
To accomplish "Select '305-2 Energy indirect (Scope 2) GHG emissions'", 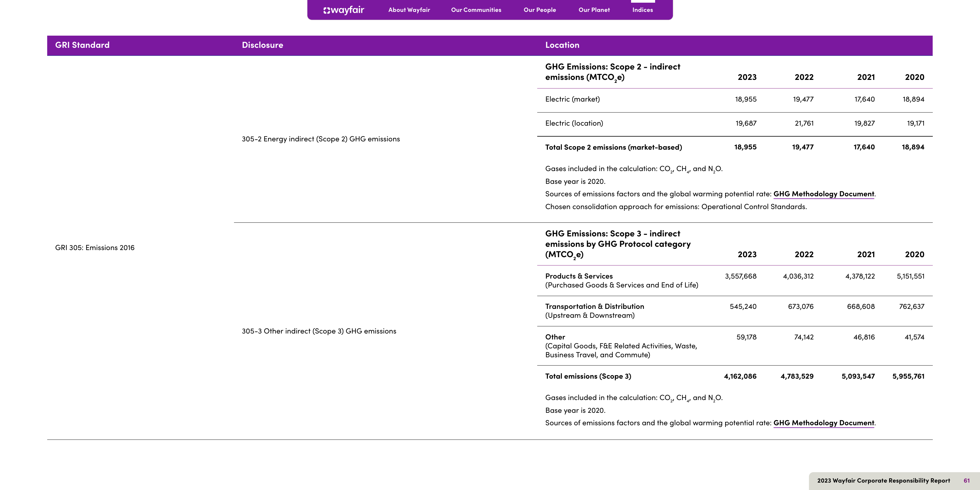I will tap(321, 139).
